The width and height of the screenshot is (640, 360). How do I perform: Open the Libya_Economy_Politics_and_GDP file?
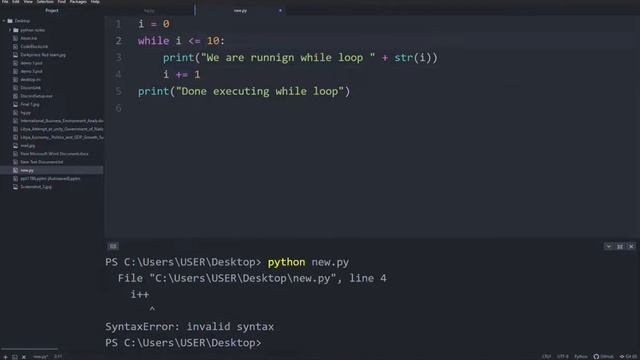coord(62,137)
